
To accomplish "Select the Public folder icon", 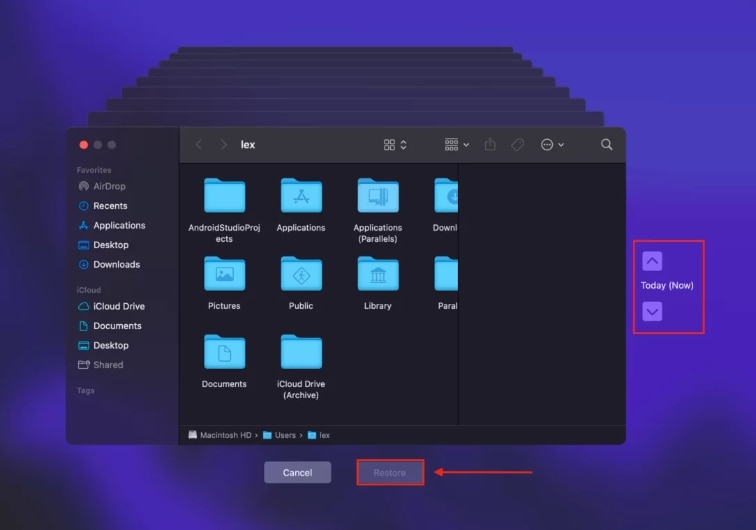I will click(301, 274).
